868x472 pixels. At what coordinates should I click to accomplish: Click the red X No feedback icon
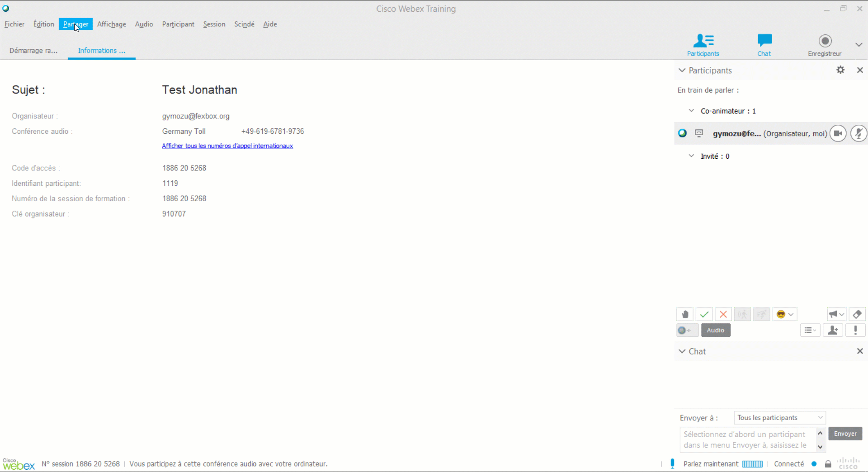tap(723, 314)
